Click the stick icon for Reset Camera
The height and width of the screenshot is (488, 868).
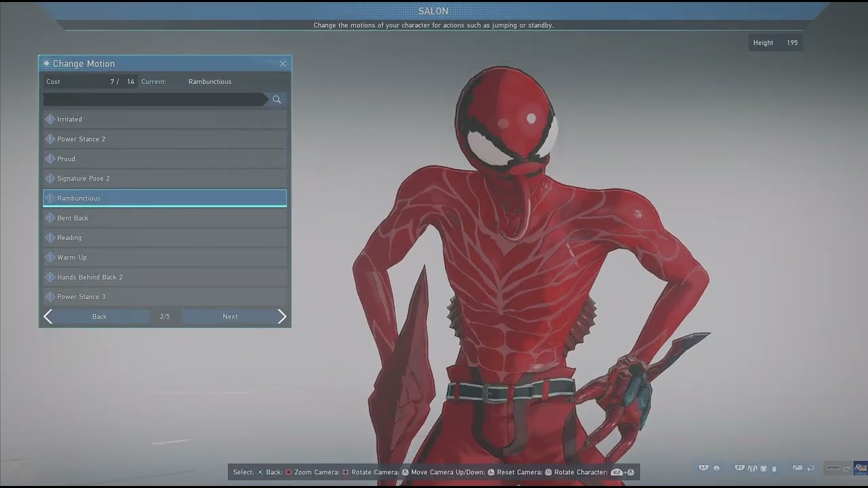(x=548, y=472)
